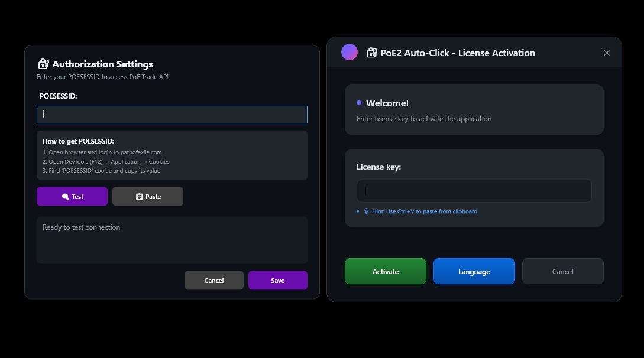Cancel the Authorization Settings dialog

coord(213,280)
